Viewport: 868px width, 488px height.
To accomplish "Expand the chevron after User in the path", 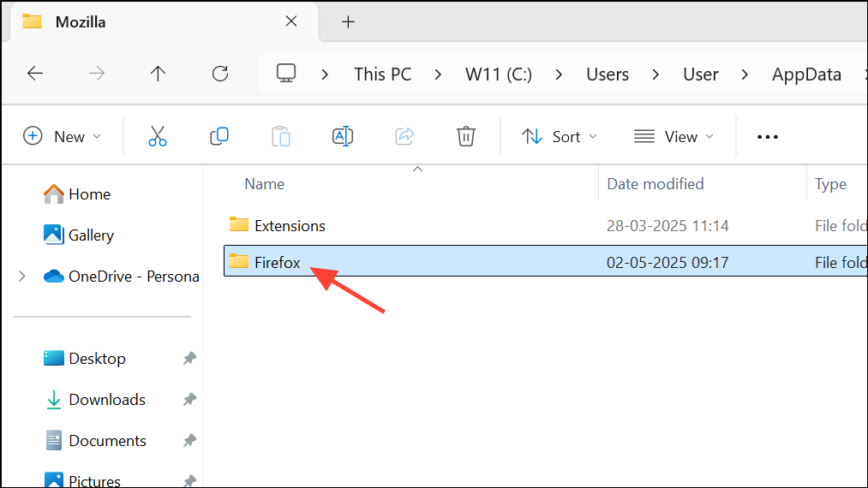I will coord(745,74).
